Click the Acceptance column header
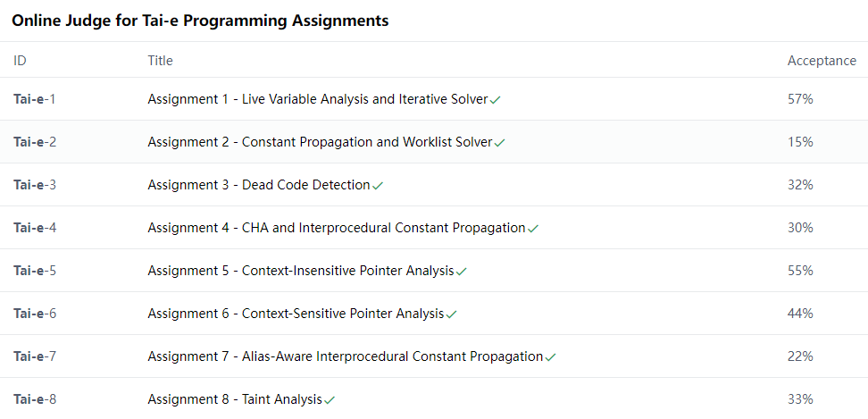The width and height of the screenshot is (868, 419). click(822, 61)
